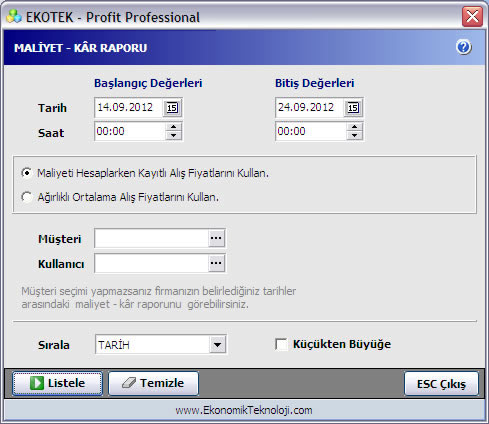Open start date calendar picker
This screenshot has width=489, height=424.
172,108
